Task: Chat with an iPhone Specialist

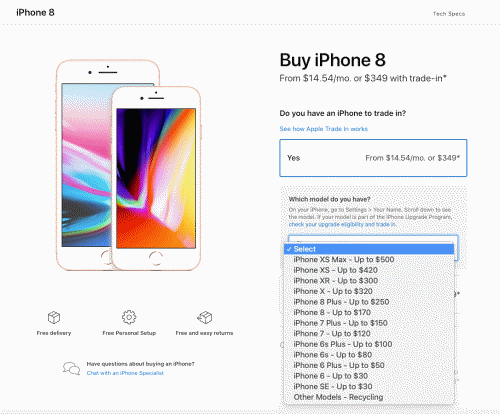Action: 125,373
